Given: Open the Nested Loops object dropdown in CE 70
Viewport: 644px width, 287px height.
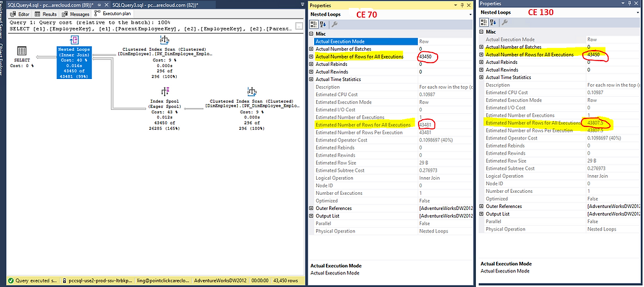Looking at the screenshot, I should click(x=471, y=14).
